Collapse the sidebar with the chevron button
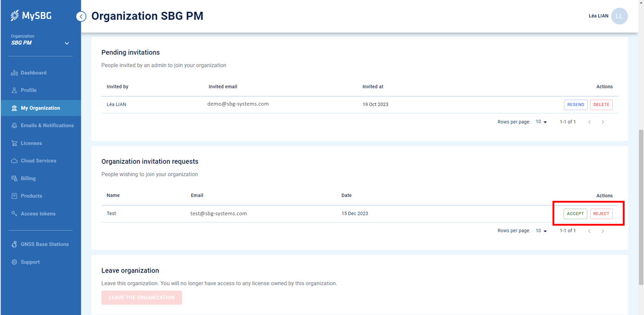Screen dimensions: 644x315 click(81, 17)
